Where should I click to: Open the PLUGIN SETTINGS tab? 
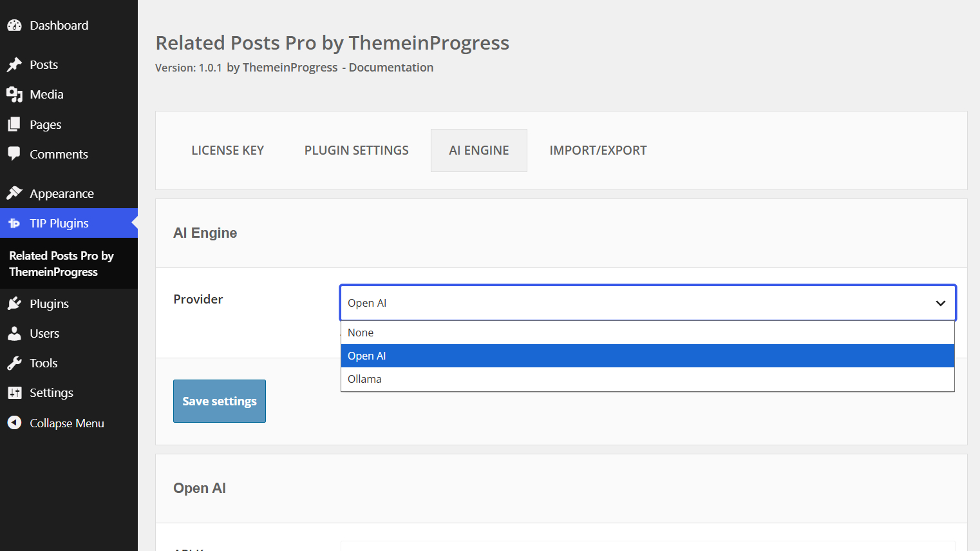click(x=357, y=150)
